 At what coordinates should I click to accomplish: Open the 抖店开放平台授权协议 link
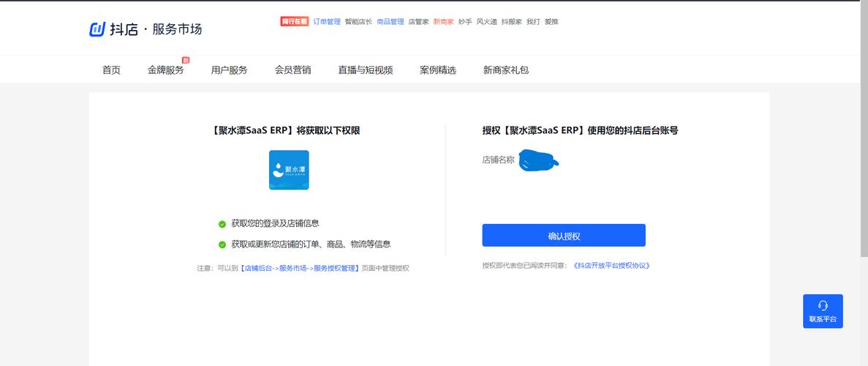pyautogui.click(x=611, y=266)
